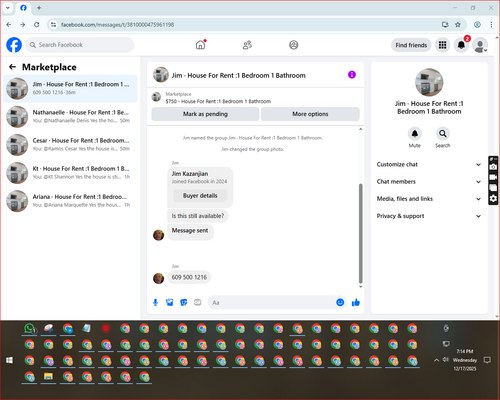
Task: Reload the page with browser refresh icon
Action: [37, 25]
